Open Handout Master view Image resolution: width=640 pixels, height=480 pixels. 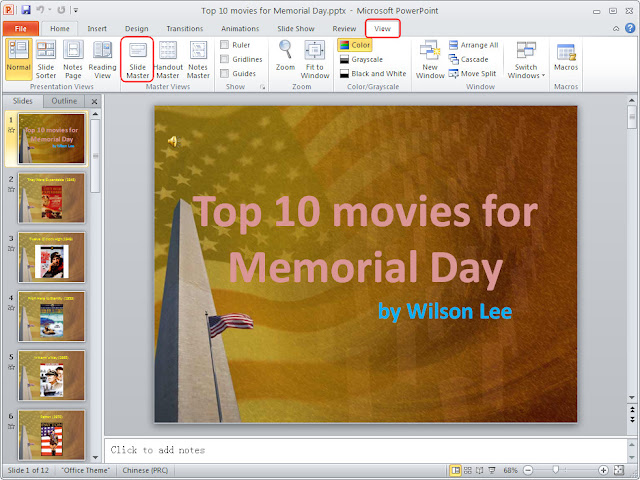pyautogui.click(x=168, y=59)
